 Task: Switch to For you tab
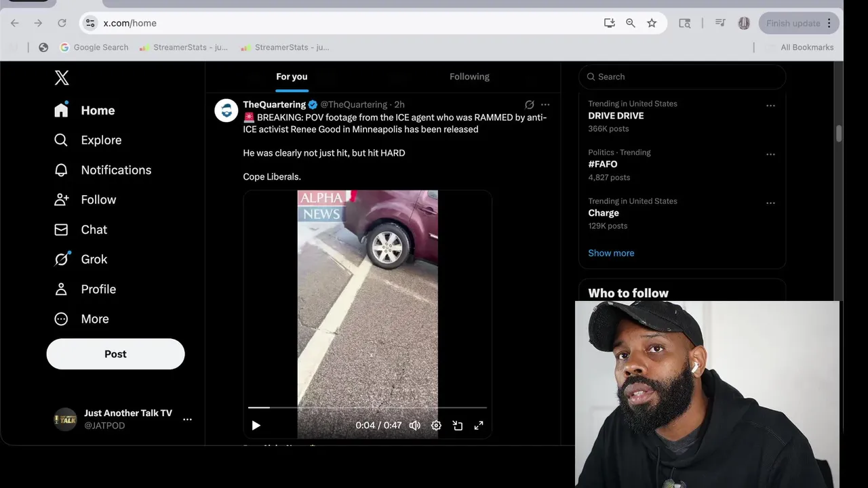292,77
